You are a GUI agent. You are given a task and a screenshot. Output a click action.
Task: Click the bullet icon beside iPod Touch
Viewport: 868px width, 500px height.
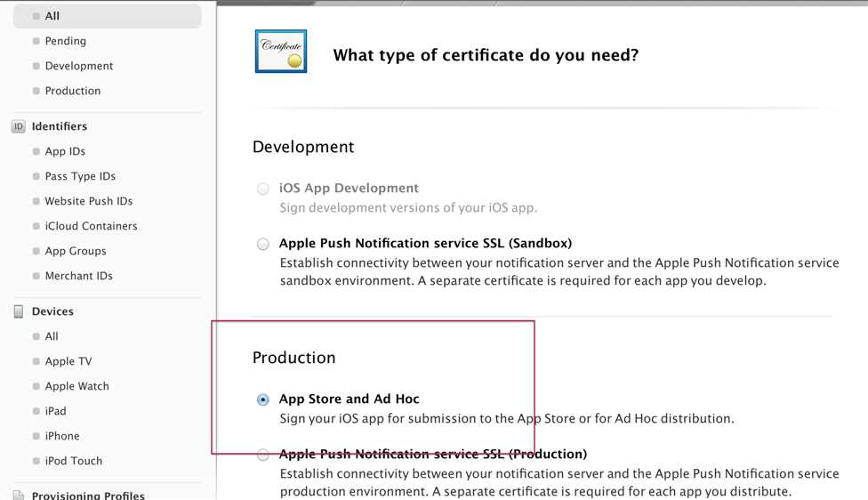pyautogui.click(x=36, y=461)
